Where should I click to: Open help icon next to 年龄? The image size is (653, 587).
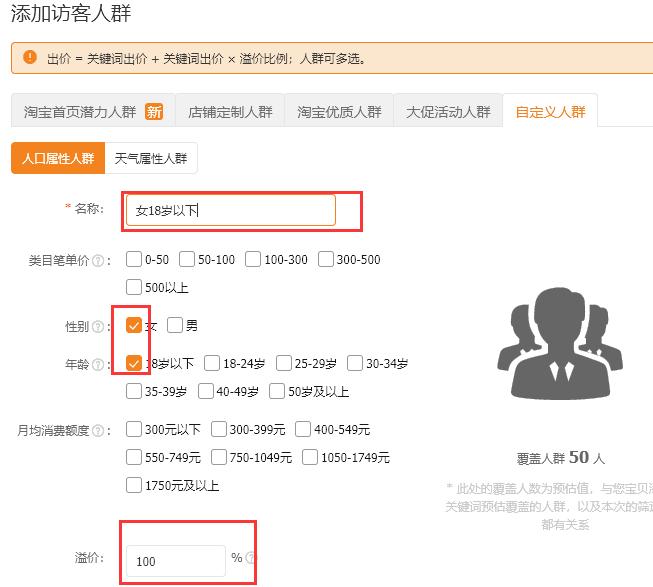pyautogui.click(x=98, y=365)
